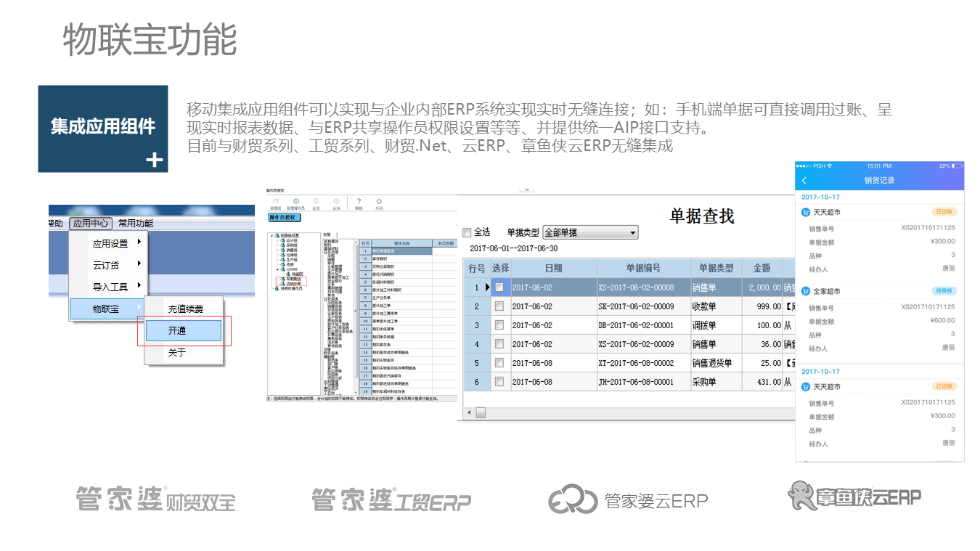Tap the back arrow in 销货记录 header
Image resolution: width=980 pixels, height=551 pixels.
804,181
